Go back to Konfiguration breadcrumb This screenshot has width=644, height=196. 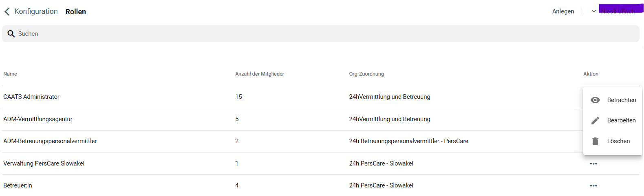click(x=36, y=11)
